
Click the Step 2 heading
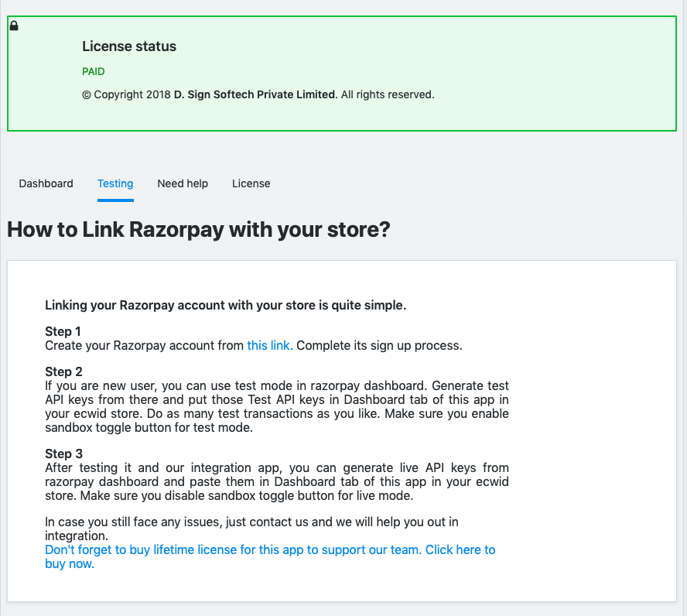(63, 371)
